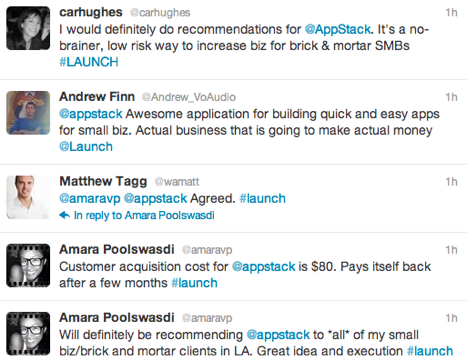467x361 pixels.
Task: Click #launch hashtag in Matthew Tagg's tweet
Action: click(x=262, y=199)
